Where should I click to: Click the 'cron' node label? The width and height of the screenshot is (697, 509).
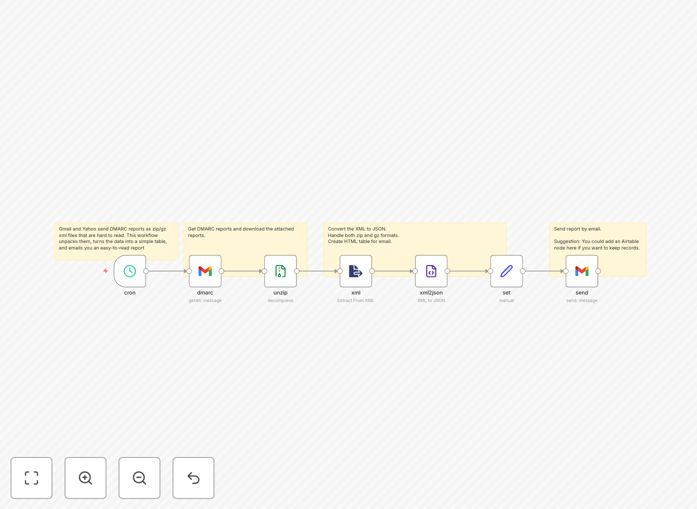[130, 293]
